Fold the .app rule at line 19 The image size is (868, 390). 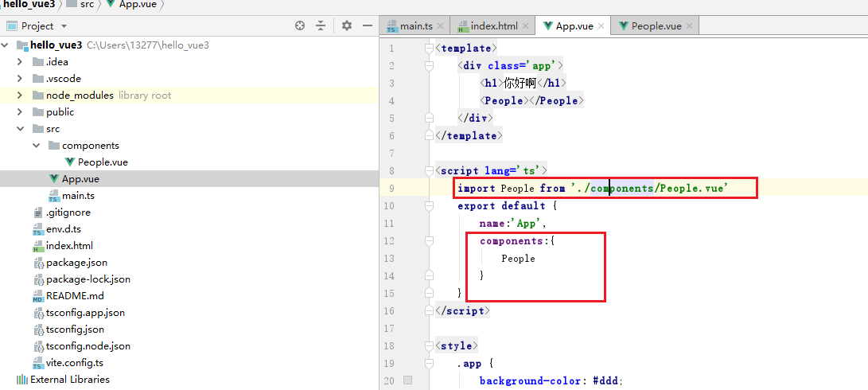coord(429,364)
